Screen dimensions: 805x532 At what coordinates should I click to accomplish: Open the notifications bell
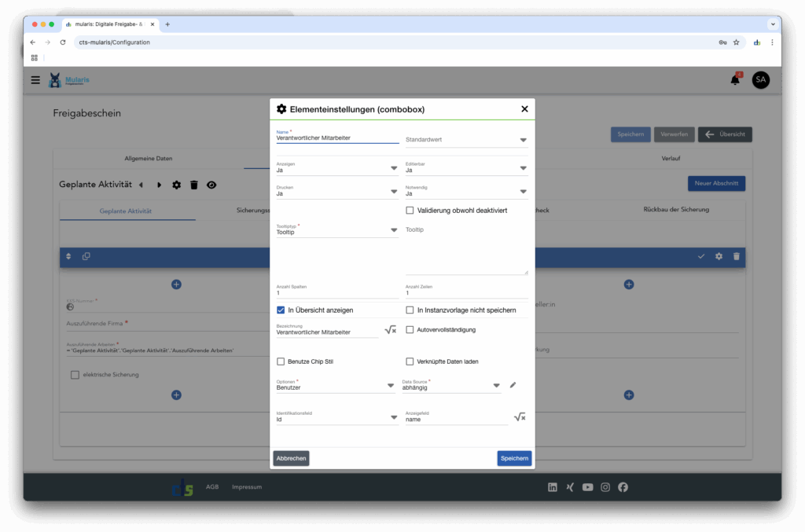pos(735,79)
